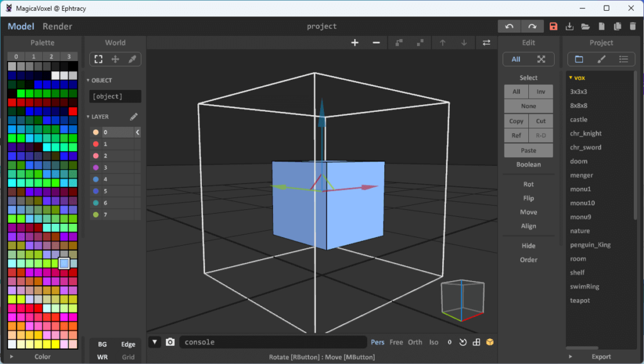644x364 pixels.
Task: Click the Undo arrow button
Action: 509,26
